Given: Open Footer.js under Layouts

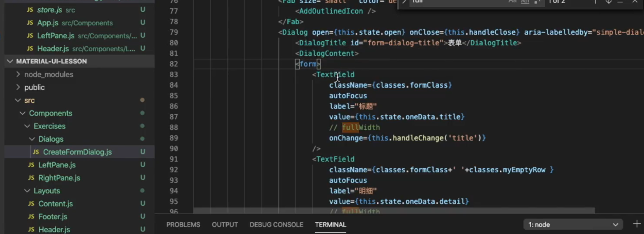Looking at the screenshot, I should (79, 217).
